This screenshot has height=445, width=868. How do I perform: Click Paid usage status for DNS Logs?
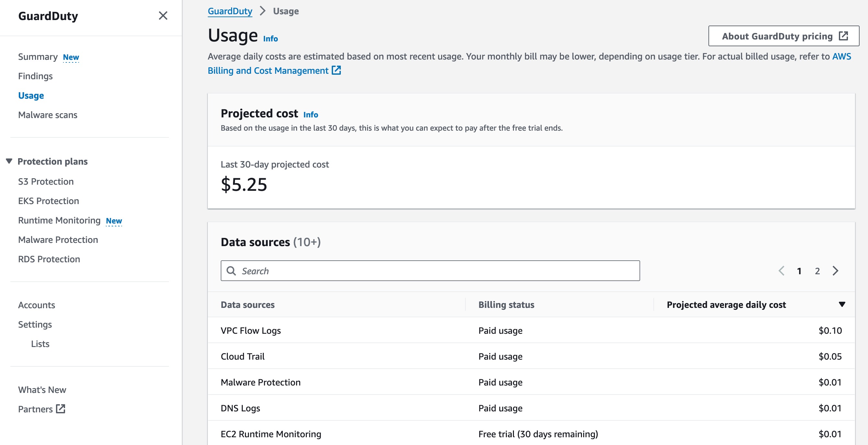[500, 408]
